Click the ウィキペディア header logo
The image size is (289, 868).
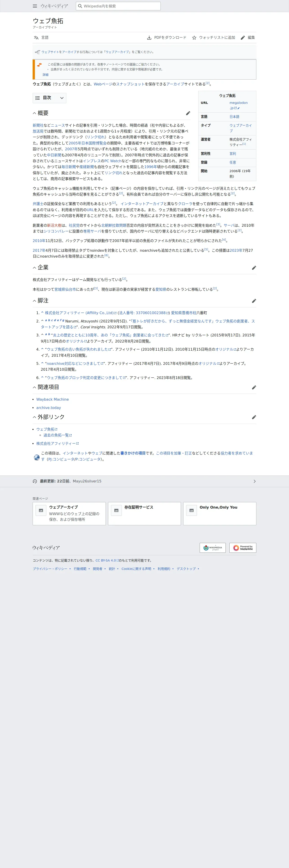click(54, 6)
